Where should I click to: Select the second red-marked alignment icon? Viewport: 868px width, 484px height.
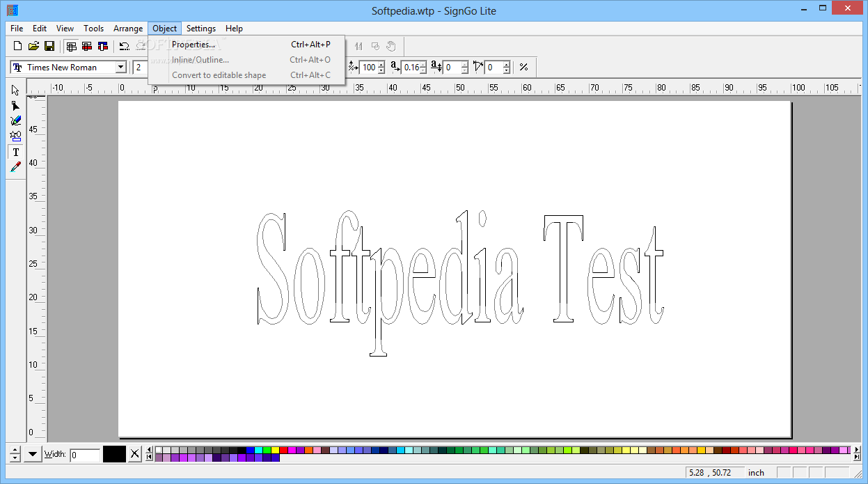87,47
